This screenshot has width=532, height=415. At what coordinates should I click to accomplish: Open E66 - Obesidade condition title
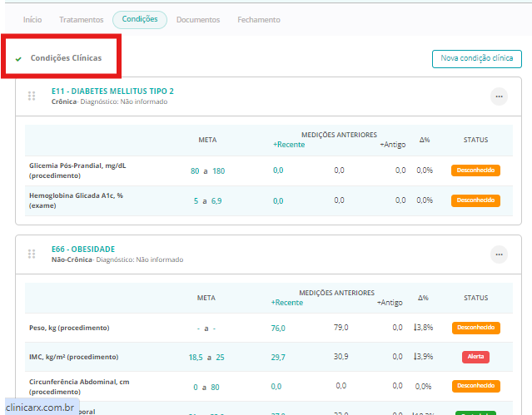[83, 249]
